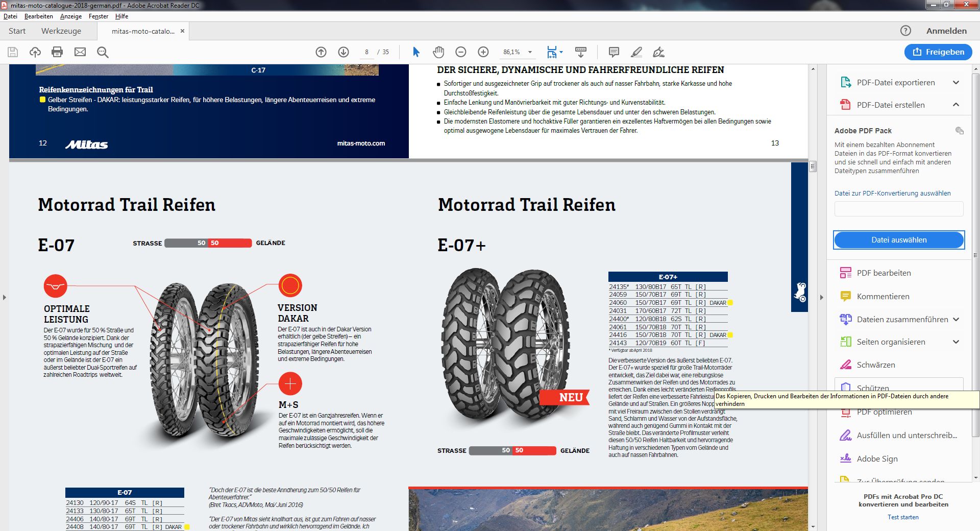Expand PDF-Datei exportieren section

pyautogui.click(x=955, y=83)
